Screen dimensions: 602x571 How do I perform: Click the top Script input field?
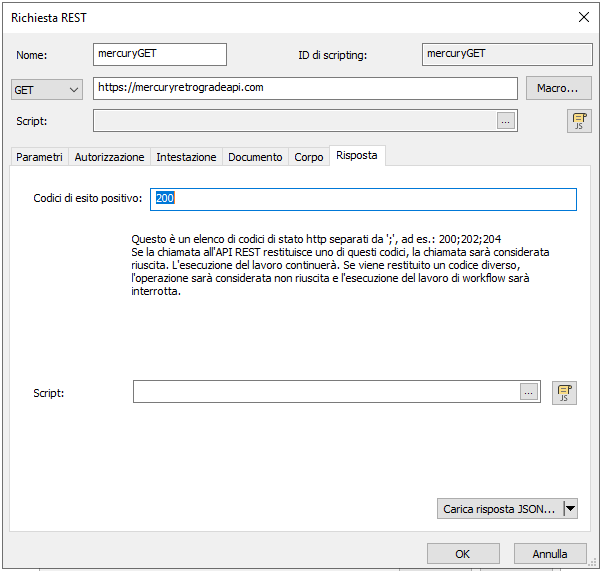coord(295,121)
